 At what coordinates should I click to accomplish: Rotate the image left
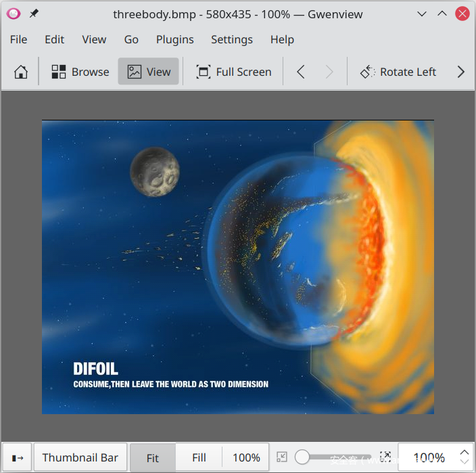[x=398, y=72]
